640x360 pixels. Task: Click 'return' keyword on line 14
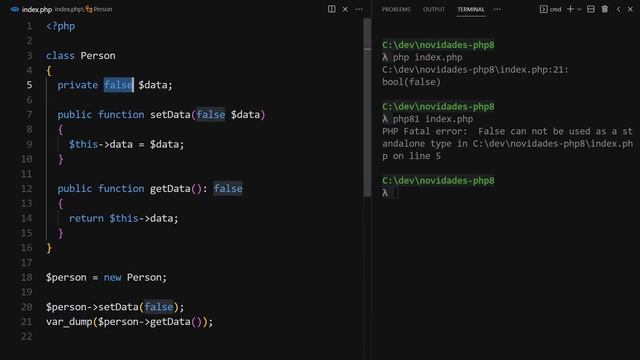(x=86, y=218)
